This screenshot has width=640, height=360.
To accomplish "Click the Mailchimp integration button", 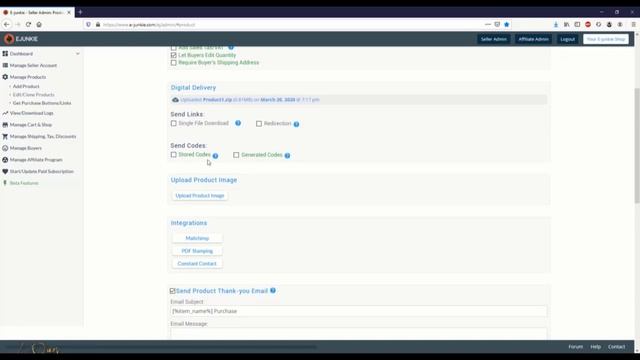I will [x=197, y=238].
